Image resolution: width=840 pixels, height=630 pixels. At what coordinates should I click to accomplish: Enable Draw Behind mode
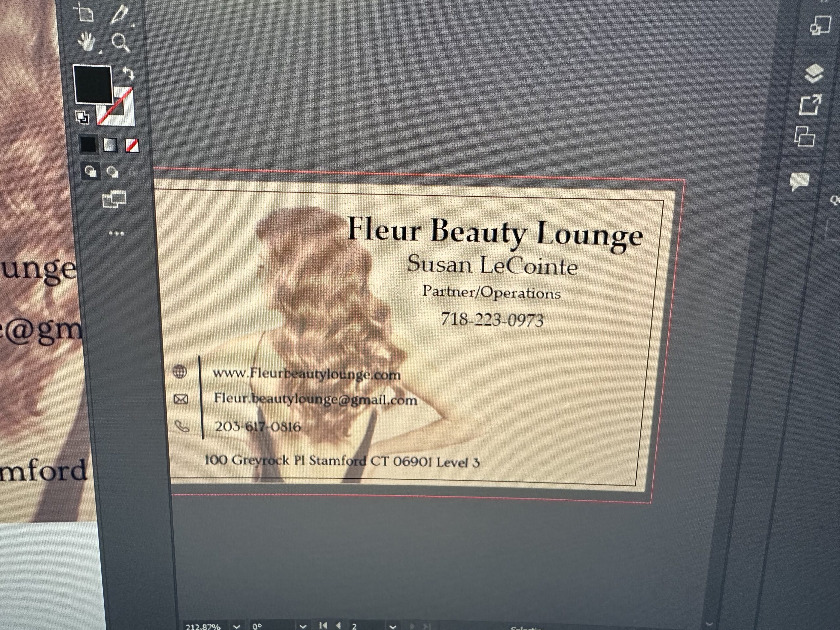pyautogui.click(x=113, y=172)
